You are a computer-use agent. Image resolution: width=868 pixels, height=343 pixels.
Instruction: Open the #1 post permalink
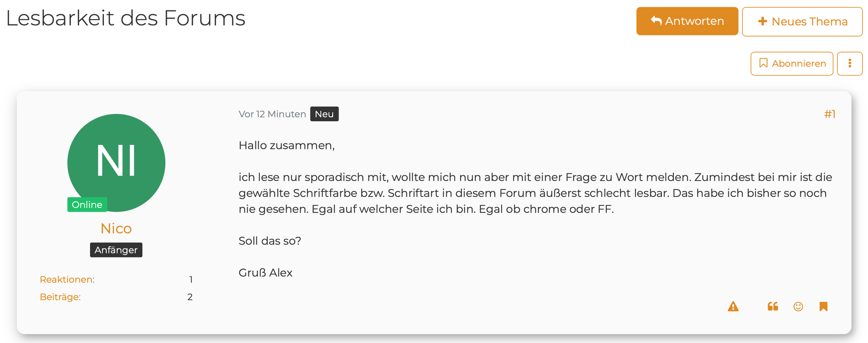830,114
